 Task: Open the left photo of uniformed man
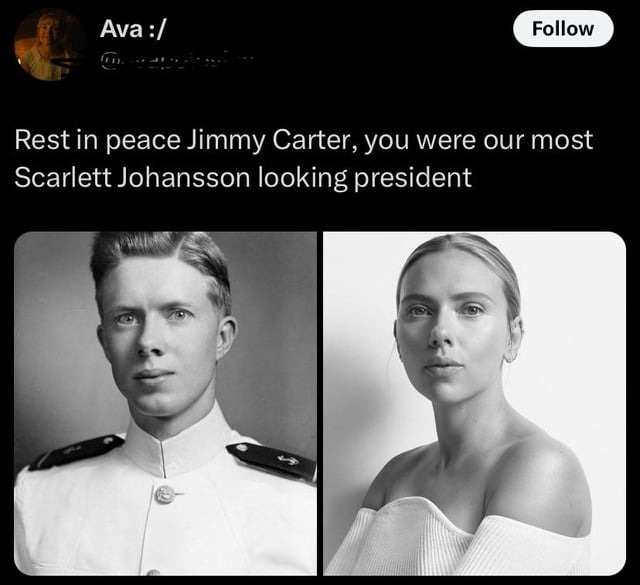point(165,403)
